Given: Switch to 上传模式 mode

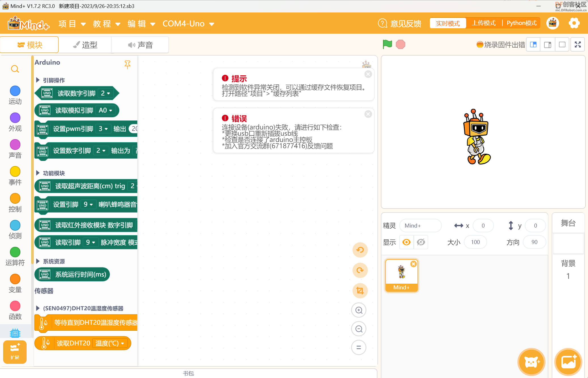Looking at the screenshot, I should point(484,23).
